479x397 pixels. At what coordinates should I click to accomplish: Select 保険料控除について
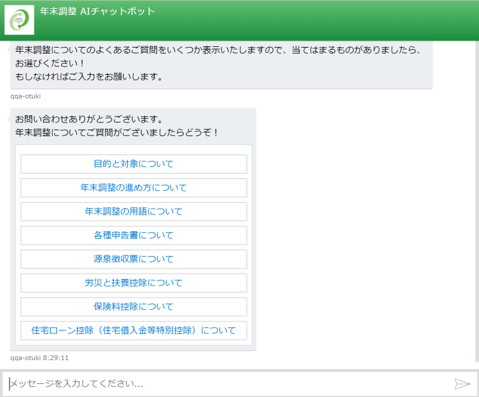coord(134,307)
